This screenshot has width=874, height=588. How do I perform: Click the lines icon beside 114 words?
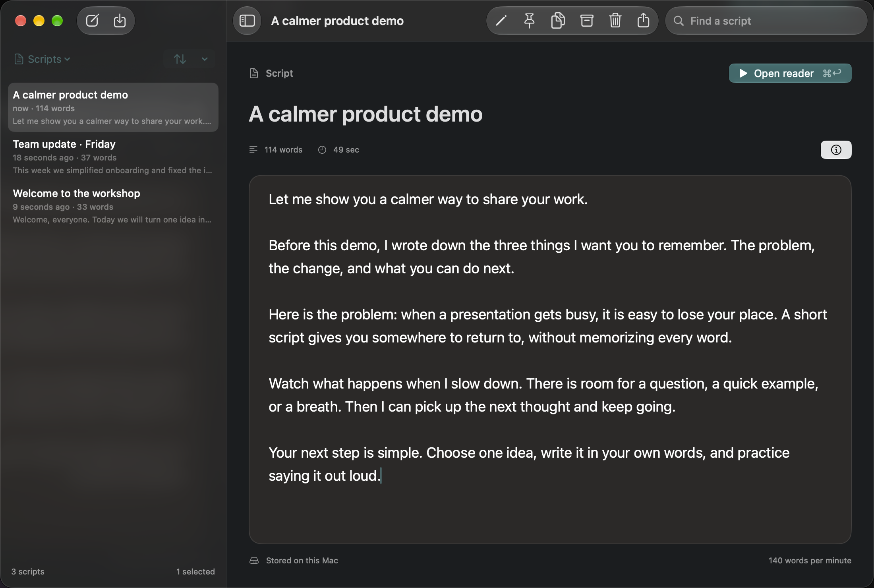[x=253, y=150]
